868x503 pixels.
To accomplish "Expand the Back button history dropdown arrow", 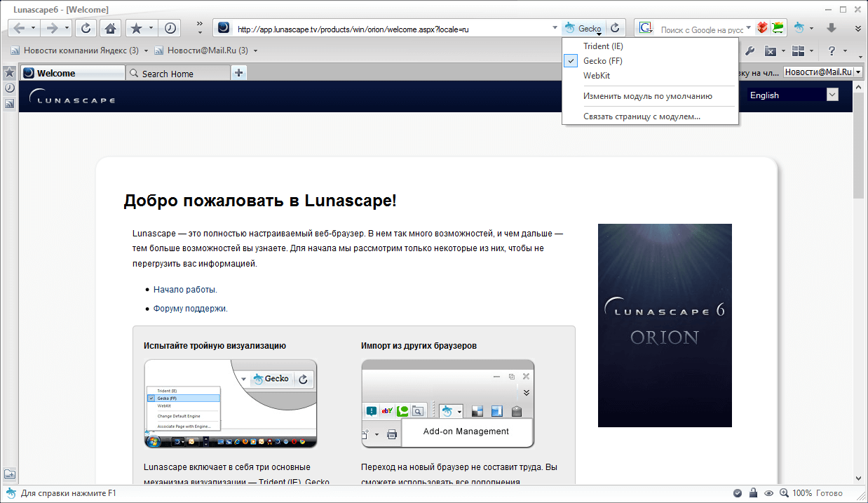I will tap(35, 28).
